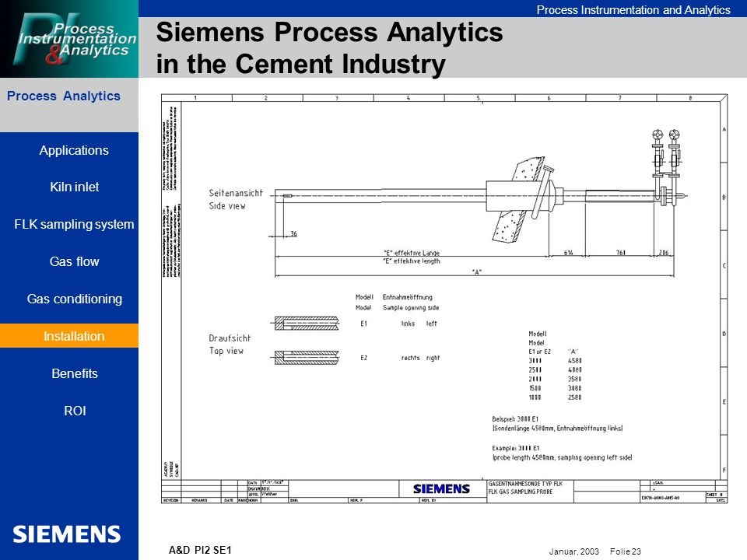Click the PI Process Instrumentation & Analytics logo
Screen dimensions: 747x560
(69, 39)
